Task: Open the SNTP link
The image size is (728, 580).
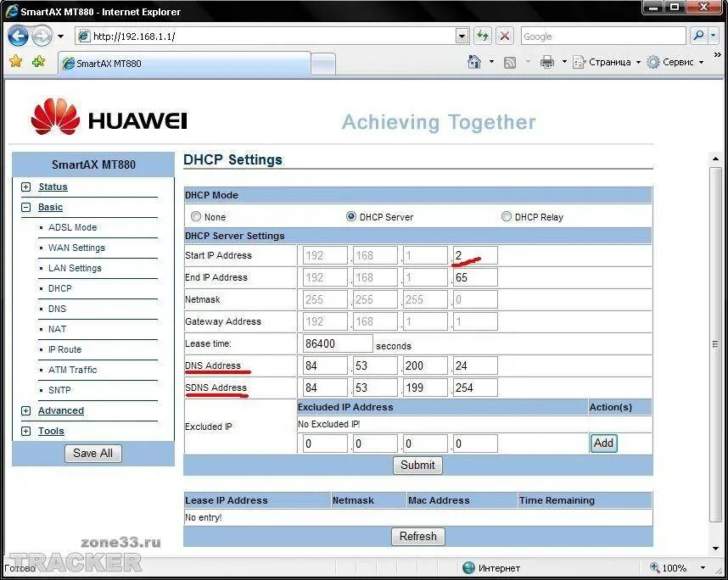Action: pyautogui.click(x=59, y=390)
